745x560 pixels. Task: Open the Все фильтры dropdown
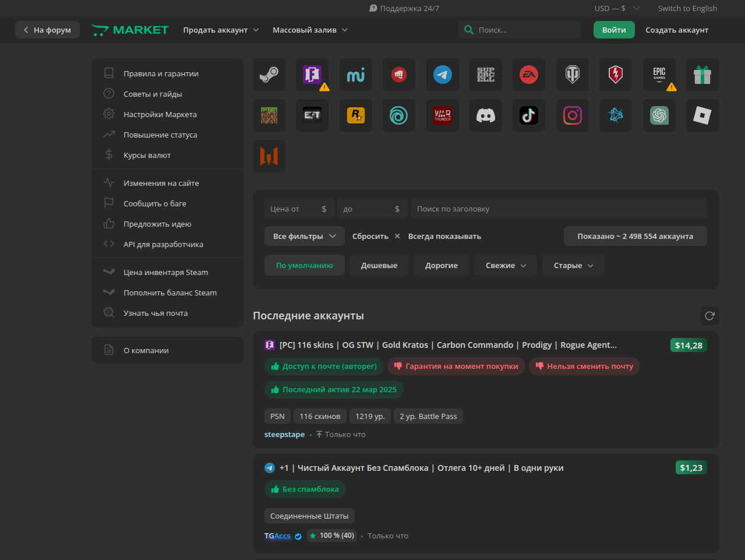click(x=305, y=236)
